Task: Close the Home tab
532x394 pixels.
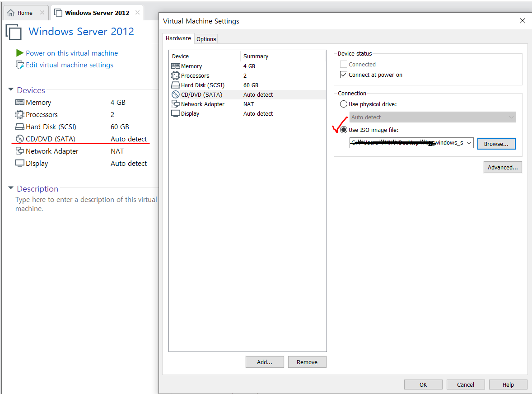Action: (x=42, y=13)
